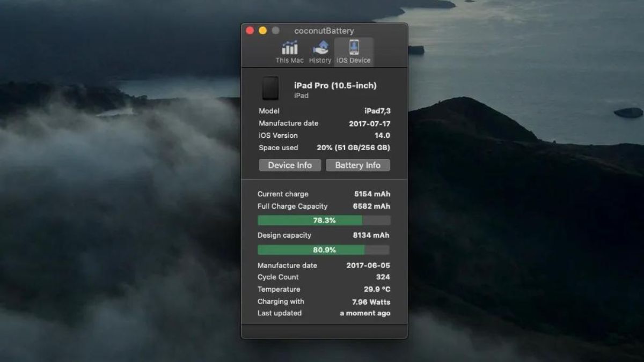
Task: Click the Design capacity label
Action: [x=284, y=235]
